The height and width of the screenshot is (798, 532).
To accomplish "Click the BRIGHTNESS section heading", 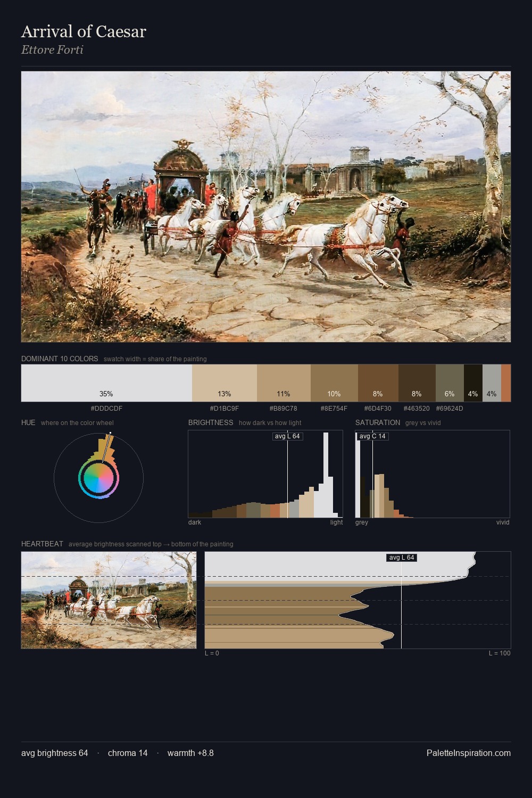I will click(211, 422).
